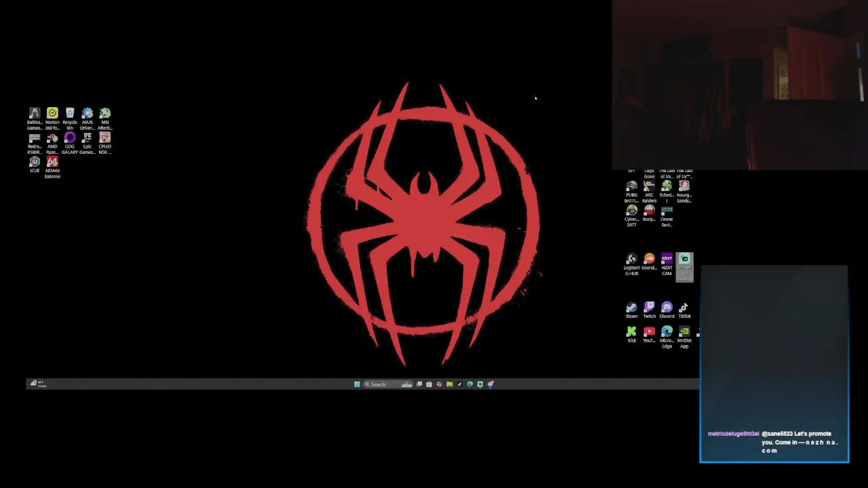This screenshot has height=488, width=868.
Task: Open the Epic Games Launcher shortcut
Action: coord(87,143)
